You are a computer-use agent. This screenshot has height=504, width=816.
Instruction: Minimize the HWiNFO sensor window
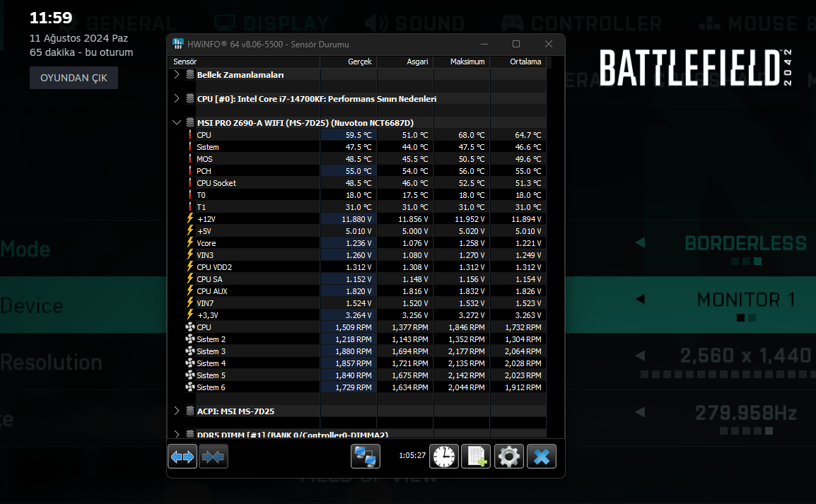[x=484, y=45]
